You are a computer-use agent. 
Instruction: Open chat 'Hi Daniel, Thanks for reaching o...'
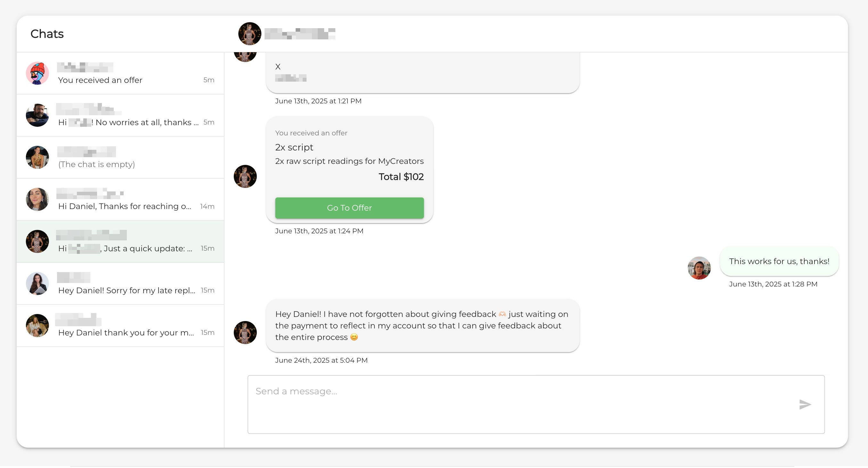[x=120, y=200]
